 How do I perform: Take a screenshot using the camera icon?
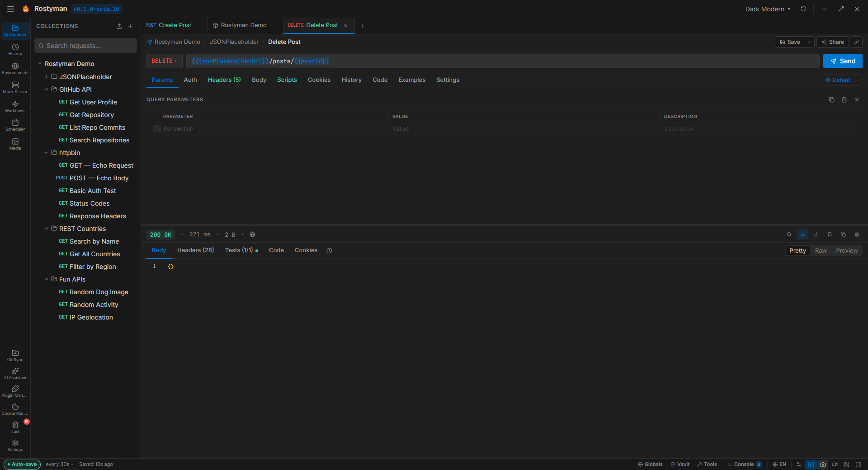tap(823, 465)
